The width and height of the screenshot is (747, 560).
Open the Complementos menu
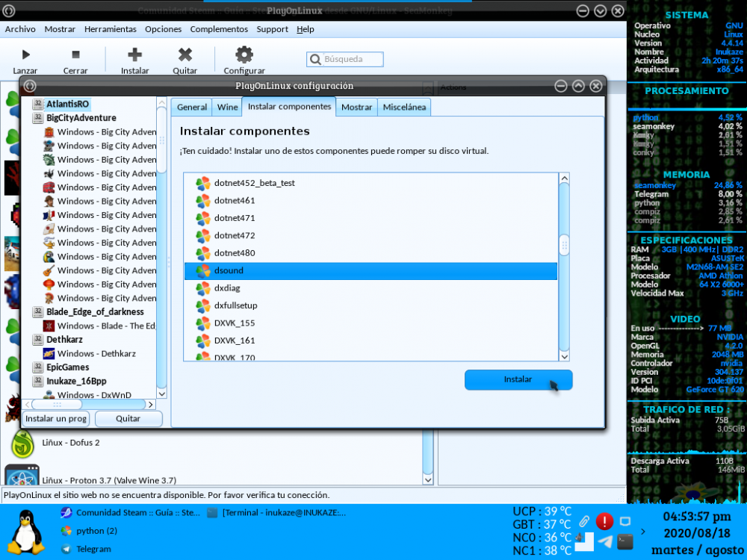point(219,29)
